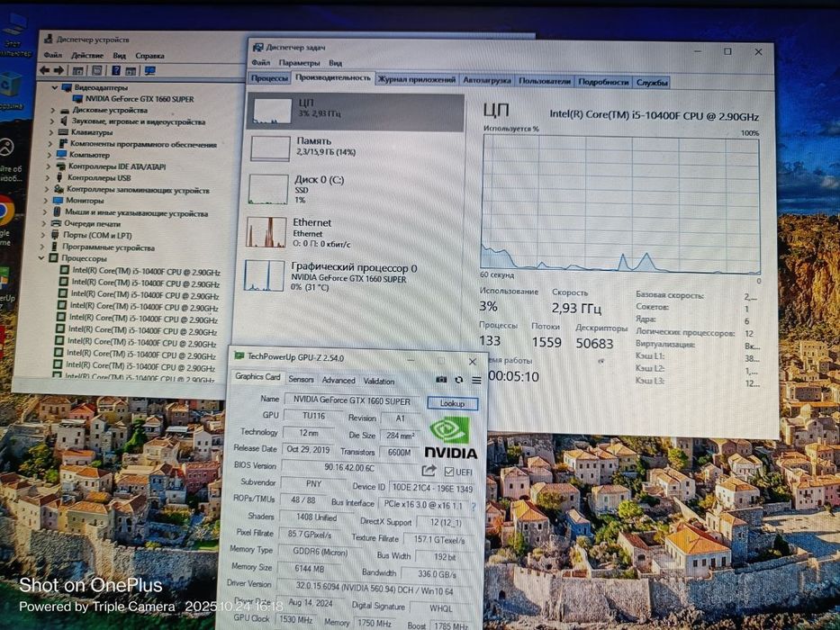Expand the Мониторы node
This screenshot has width=840, height=630.
[46, 201]
